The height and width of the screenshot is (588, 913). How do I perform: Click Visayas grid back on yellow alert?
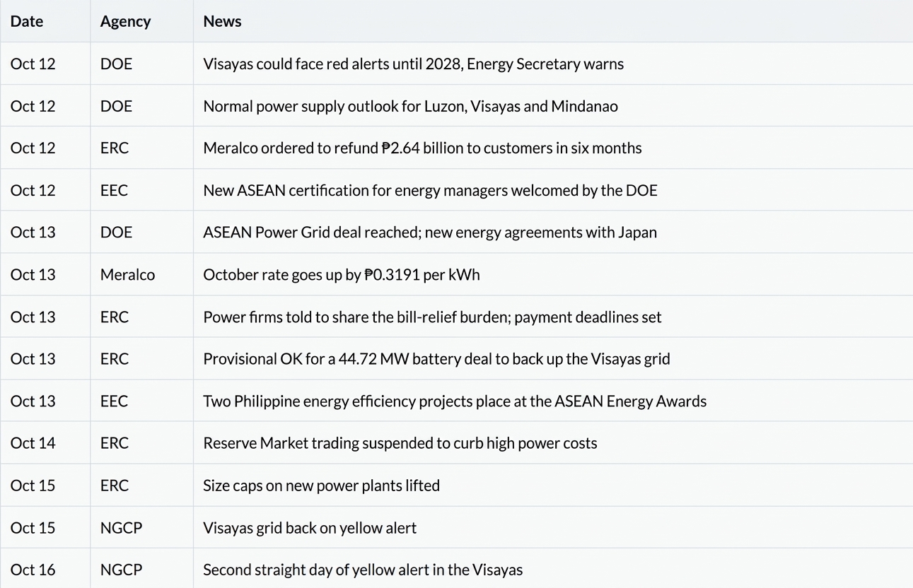pyautogui.click(x=310, y=528)
